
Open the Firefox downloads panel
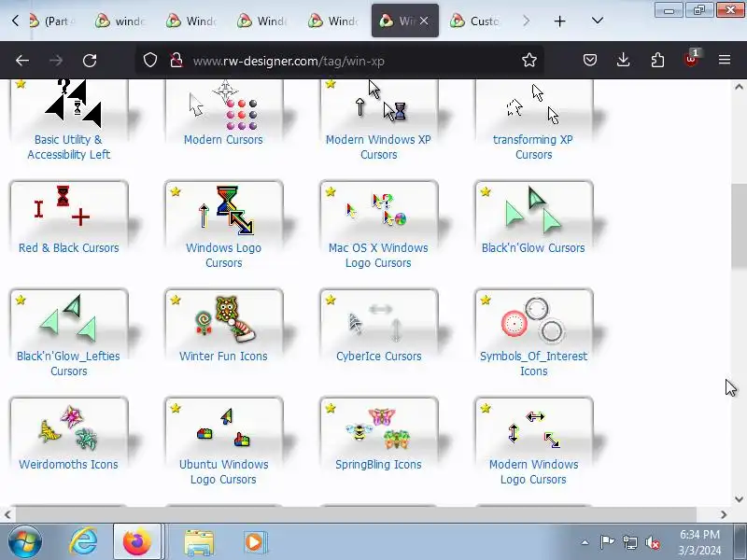pos(623,60)
